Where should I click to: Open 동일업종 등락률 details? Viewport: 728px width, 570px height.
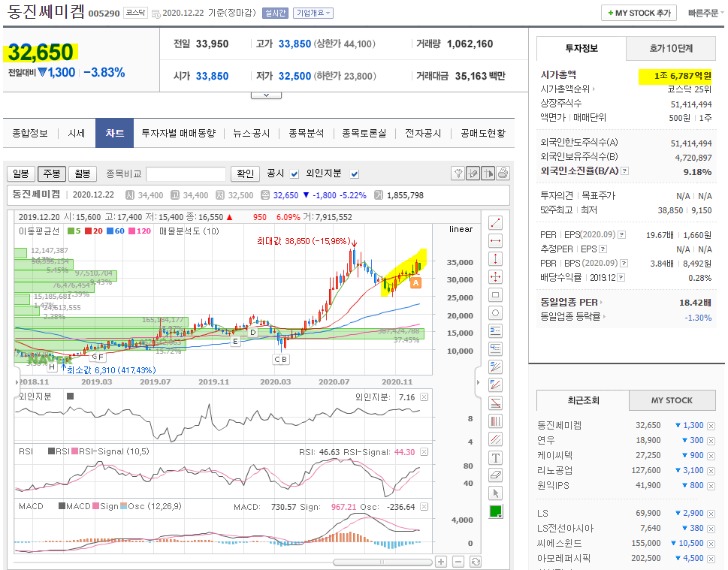coord(573,317)
